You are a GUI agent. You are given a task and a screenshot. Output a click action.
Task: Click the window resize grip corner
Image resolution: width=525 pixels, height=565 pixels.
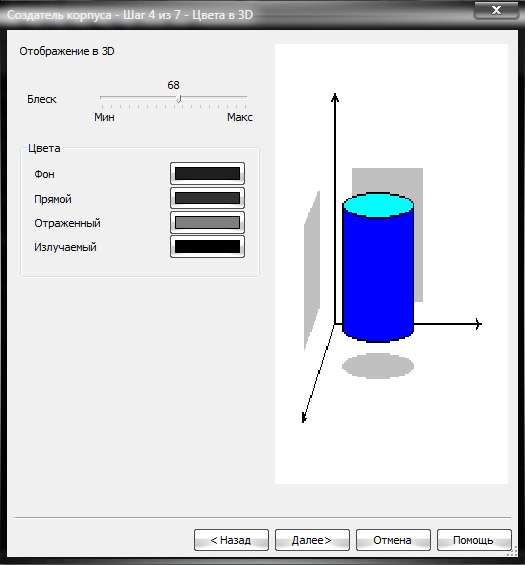click(x=513, y=551)
